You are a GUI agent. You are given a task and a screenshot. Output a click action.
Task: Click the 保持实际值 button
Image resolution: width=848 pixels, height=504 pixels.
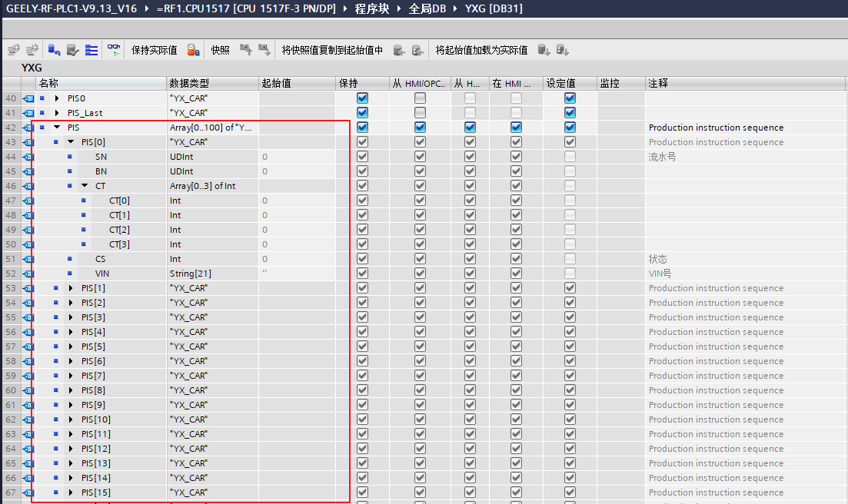tap(154, 50)
